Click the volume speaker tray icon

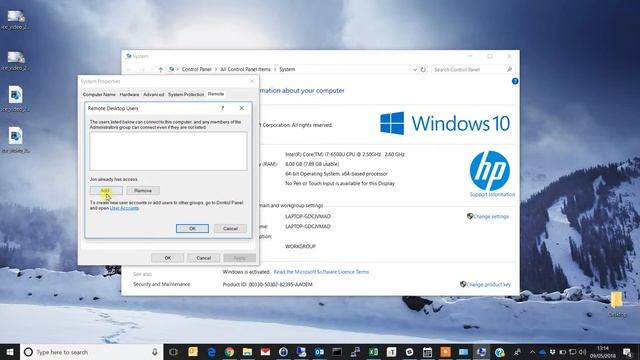coord(582,352)
